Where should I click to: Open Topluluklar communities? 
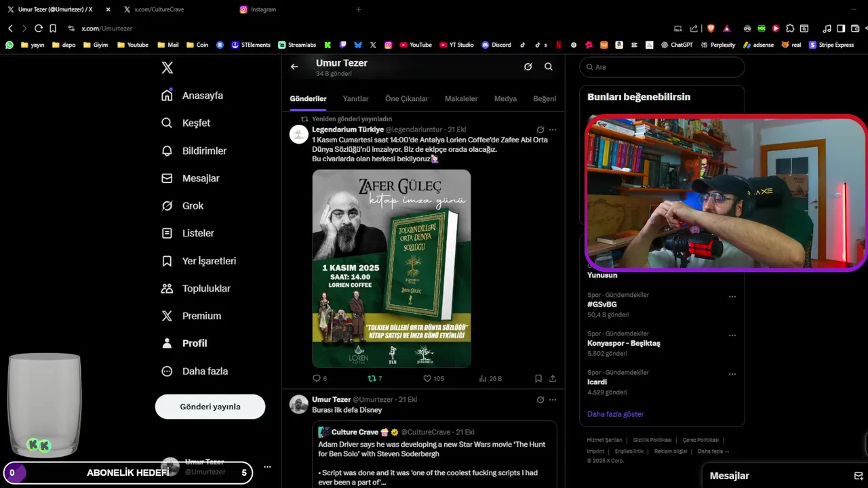195,288
